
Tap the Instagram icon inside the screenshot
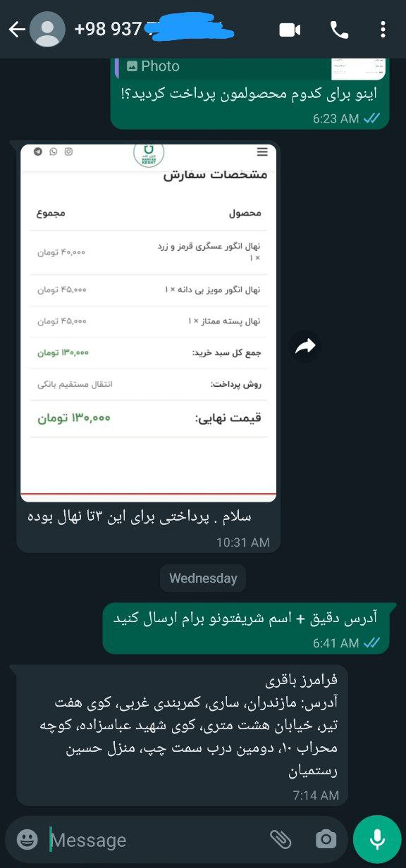pyautogui.click(x=68, y=151)
